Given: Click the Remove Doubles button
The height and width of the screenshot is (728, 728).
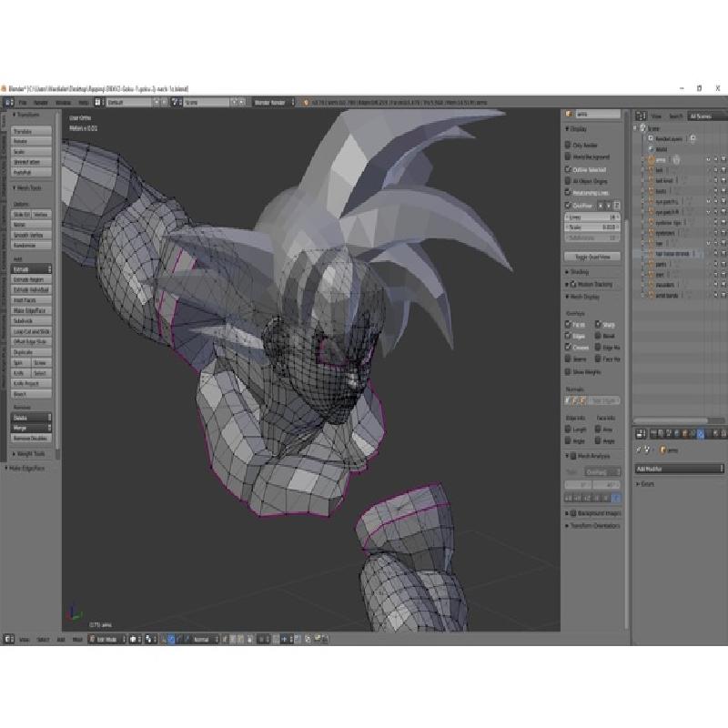Looking at the screenshot, I should point(31,438).
